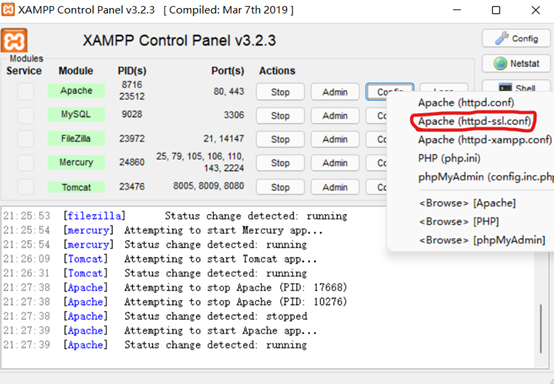Launch Shell with the terminal icon
The width and height of the screenshot is (554, 384).
pyautogui.click(x=516, y=87)
